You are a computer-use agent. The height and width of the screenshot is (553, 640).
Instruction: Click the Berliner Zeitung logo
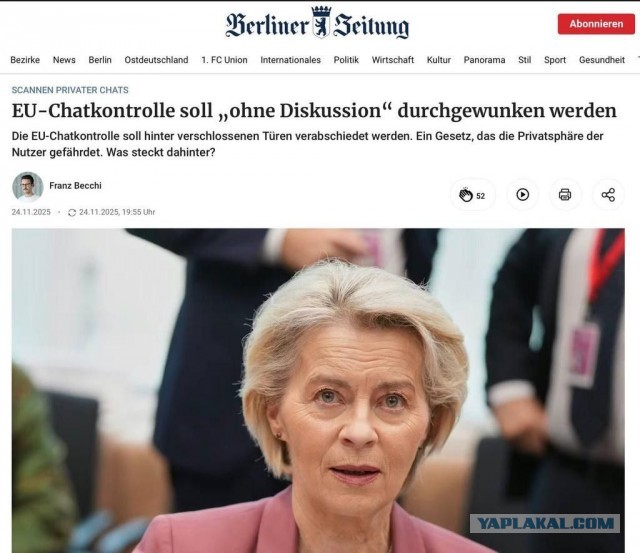(x=317, y=23)
